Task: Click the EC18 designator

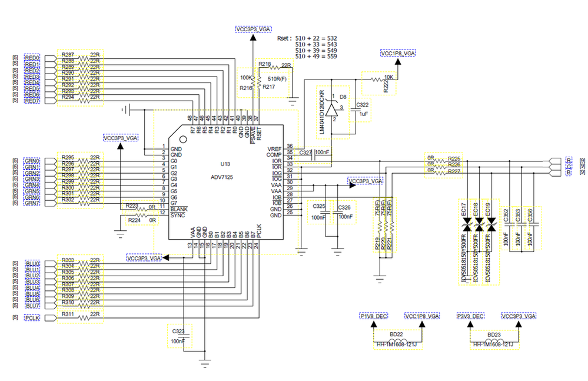Action: pyautogui.click(x=476, y=209)
